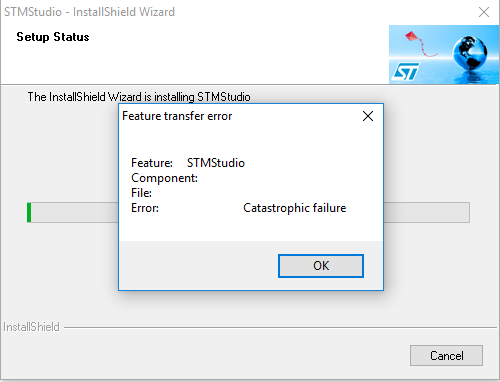Click the File: label in the dialog

[x=141, y=193]
